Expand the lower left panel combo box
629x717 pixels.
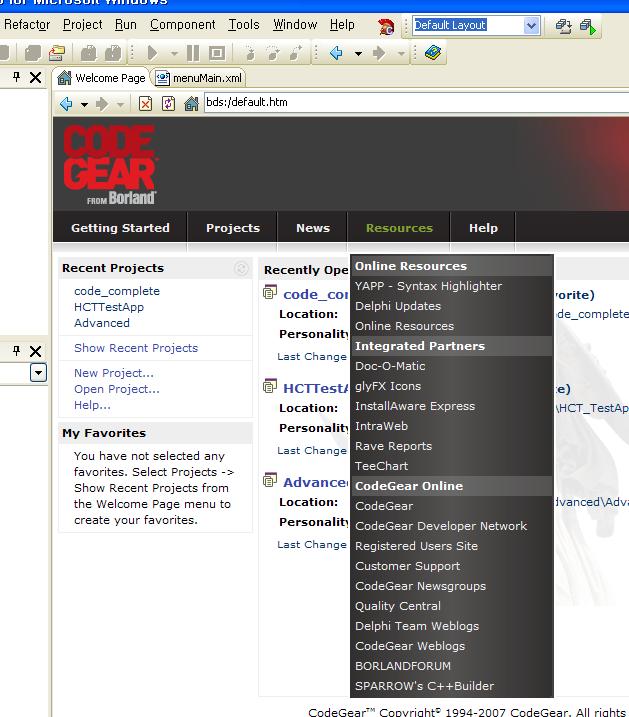tap(38, 373)
